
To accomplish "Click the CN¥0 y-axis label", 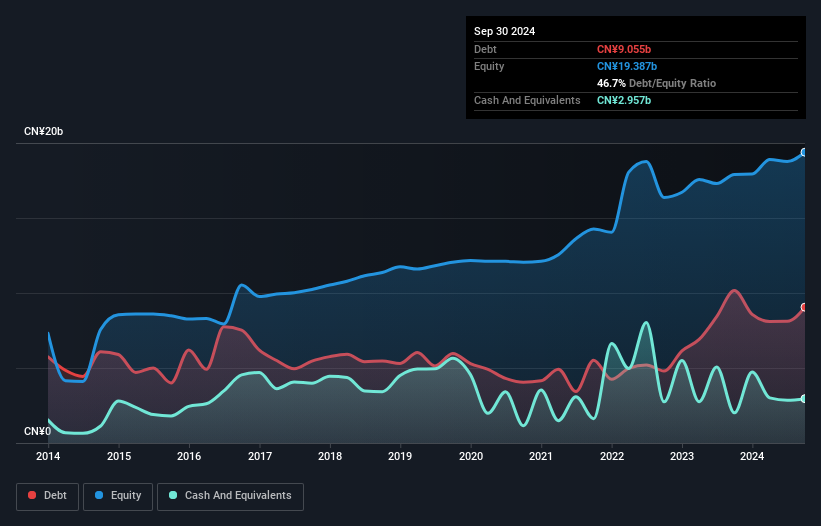I will pyautogui.click(x=37, y=431).
